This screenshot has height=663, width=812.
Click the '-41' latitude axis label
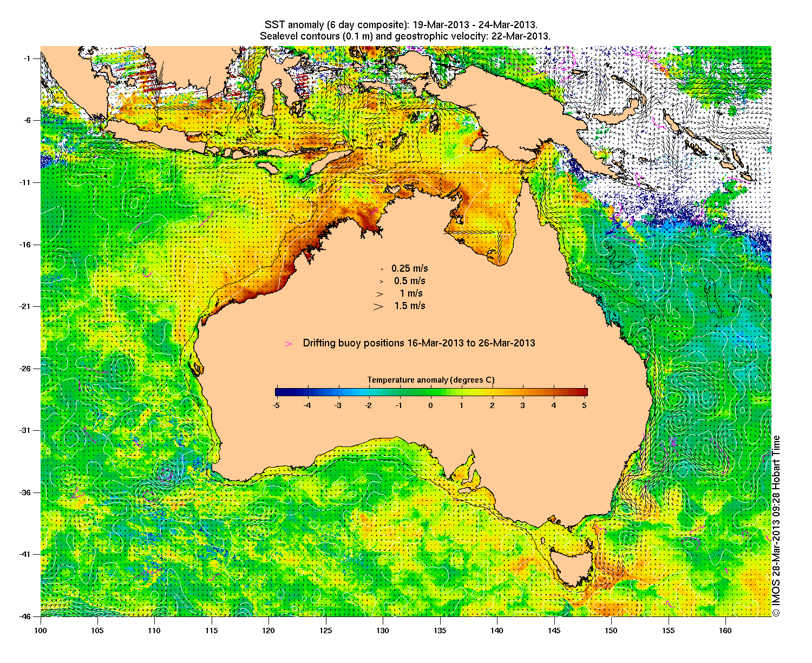tap(26, 554)
